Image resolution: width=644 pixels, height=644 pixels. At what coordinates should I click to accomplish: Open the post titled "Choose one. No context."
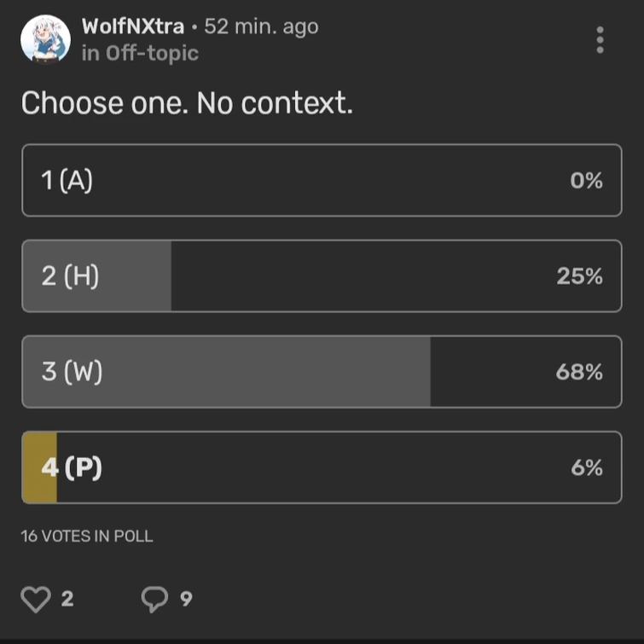click(187, 104)
